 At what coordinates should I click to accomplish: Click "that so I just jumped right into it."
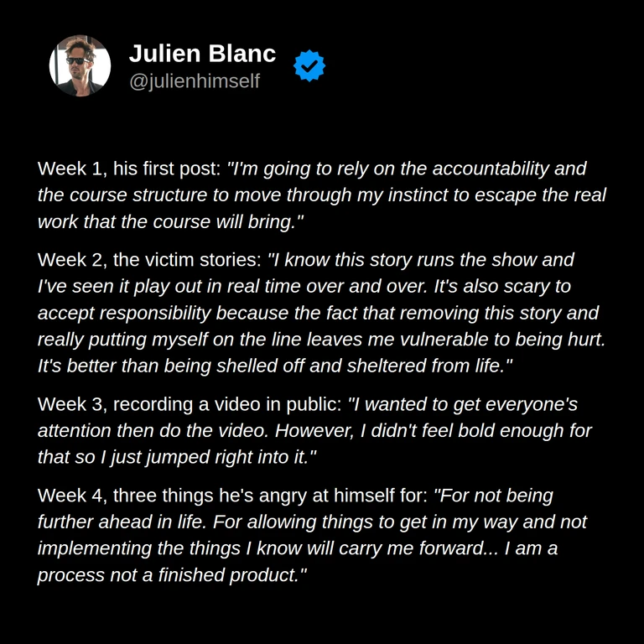pos(177,457)
